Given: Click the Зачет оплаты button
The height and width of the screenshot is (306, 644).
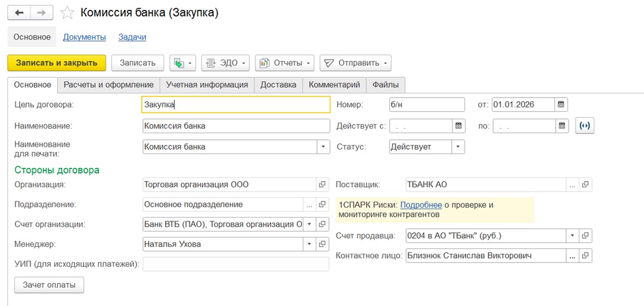Looking at the screenshot, I should [49, 285].
